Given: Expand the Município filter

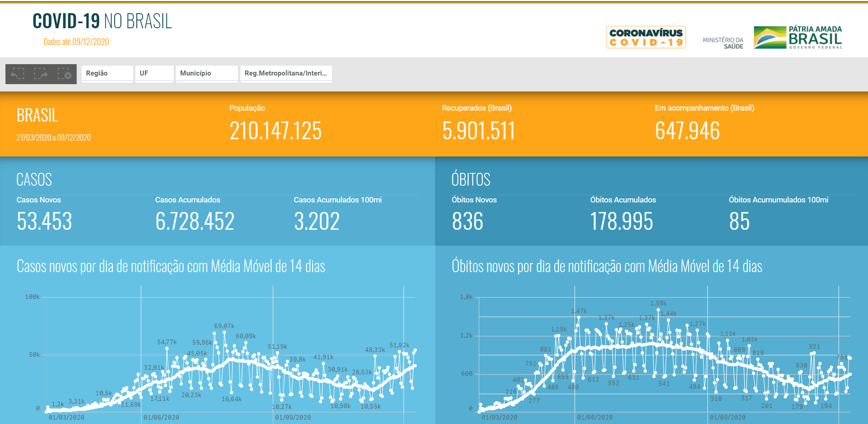Looking at the screenshot, I should (206, 73).
